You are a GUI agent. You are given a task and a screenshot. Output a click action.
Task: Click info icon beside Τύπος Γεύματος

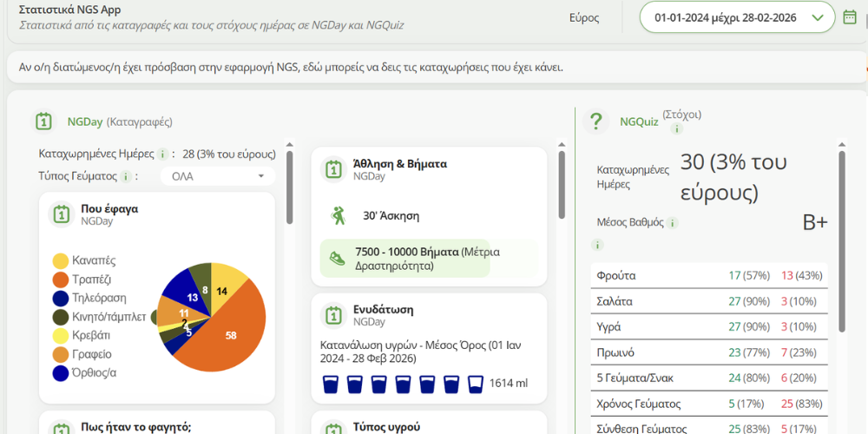[126, 177]
